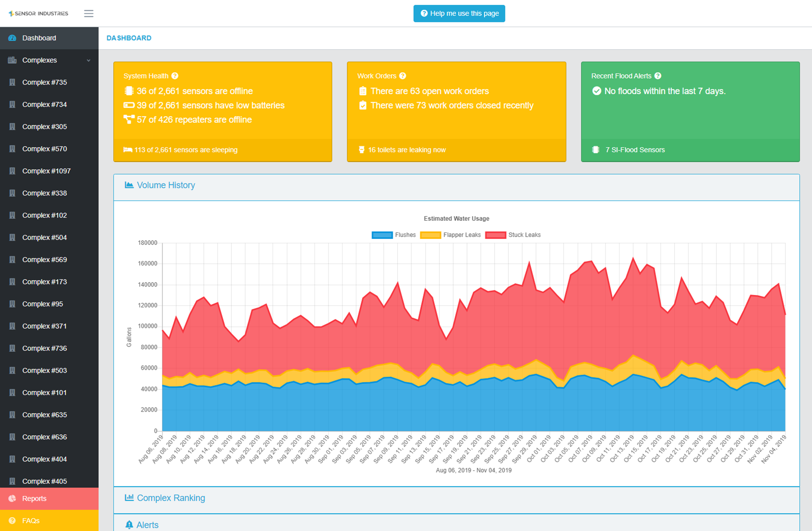
Task: Click 'Aug 06, 2019 - Nov 04, 2019' date range label
Action: point(473,471)
